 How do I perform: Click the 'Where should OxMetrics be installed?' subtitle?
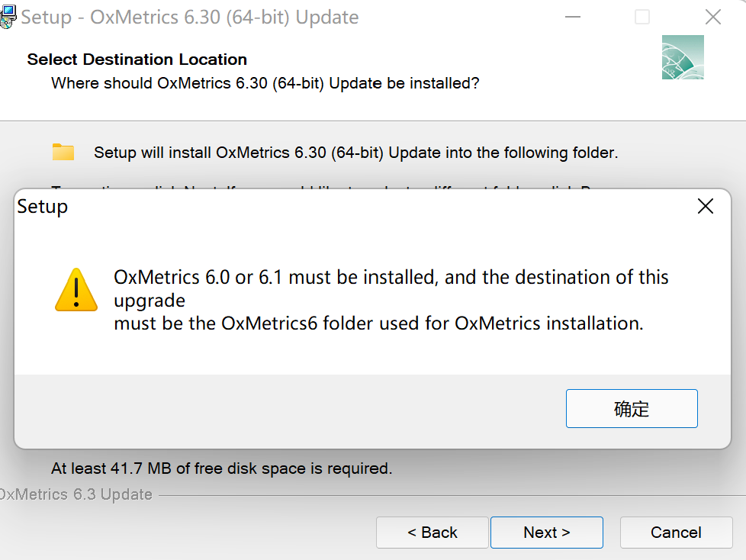(x=265, y=83)
